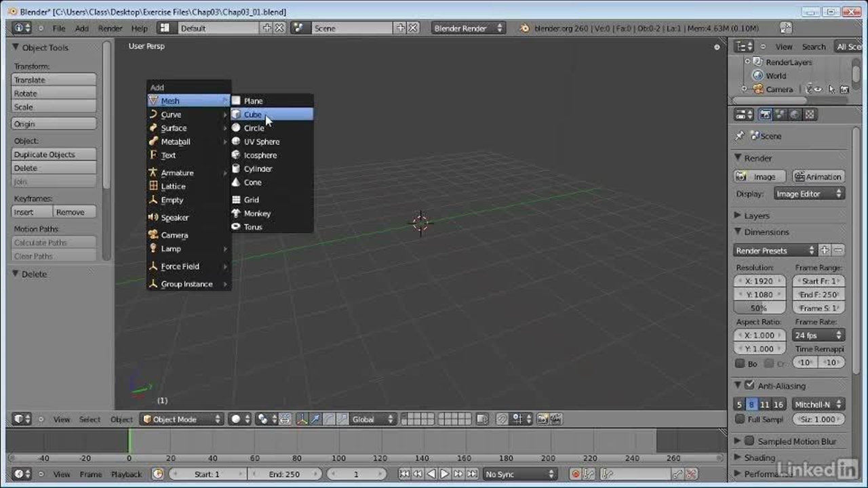This screenshot has height=488, width=868.
Task: Open the Add menu in the top header
Action: [83, 28]
